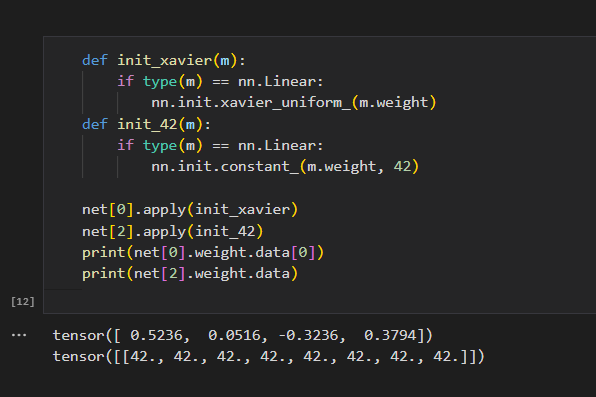596x397 pixels.
Task: Click the -0.3236 value in the output
Action: pyautogui.click(x=308, y=335)
